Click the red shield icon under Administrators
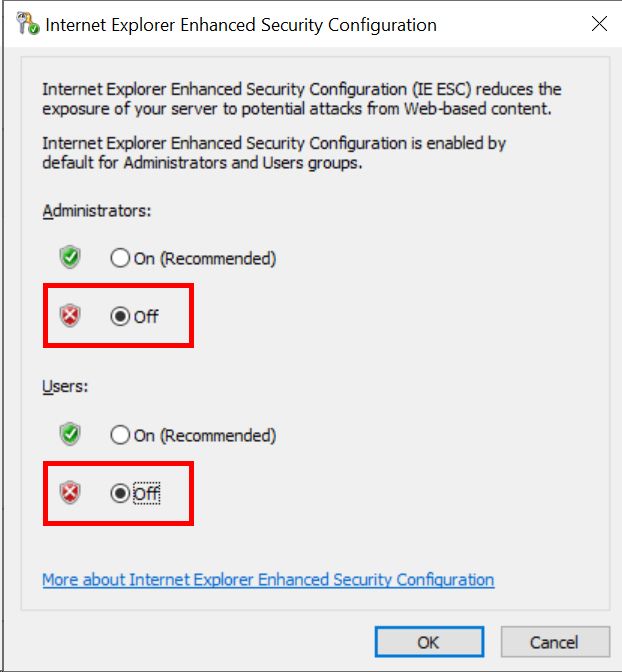Viewport: 622px width, 672px height. click(70, 317)
